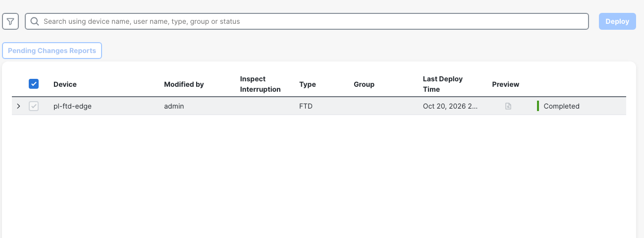Viewport: 644px width, 238px height.
Task: Click the Inspect Interruption column header
Action: [260, 84]
